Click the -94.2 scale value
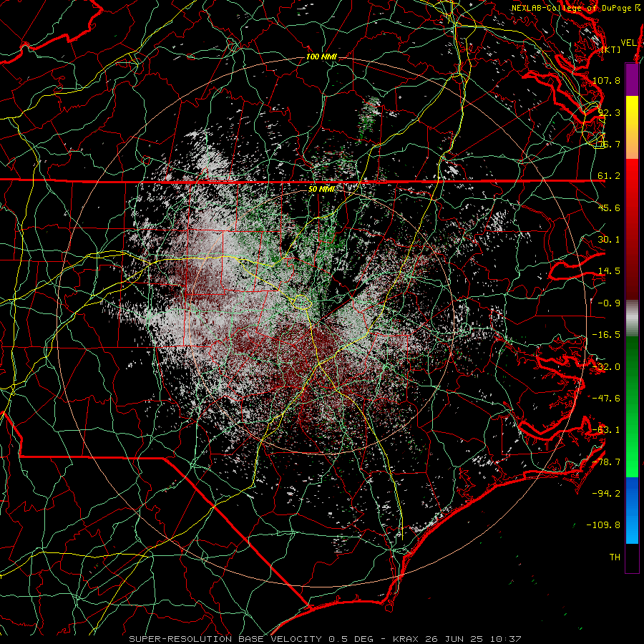This screenshot has height=644, width=644. [606, 494]
